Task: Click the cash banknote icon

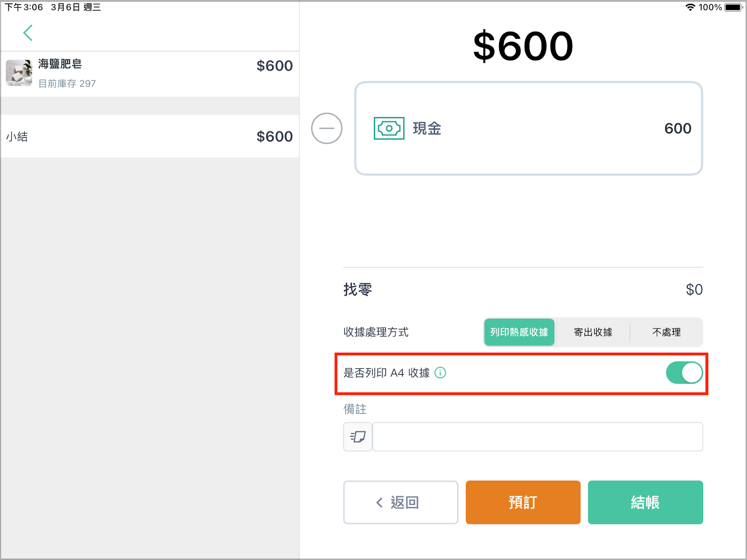Action: click(x=389, y=128)
